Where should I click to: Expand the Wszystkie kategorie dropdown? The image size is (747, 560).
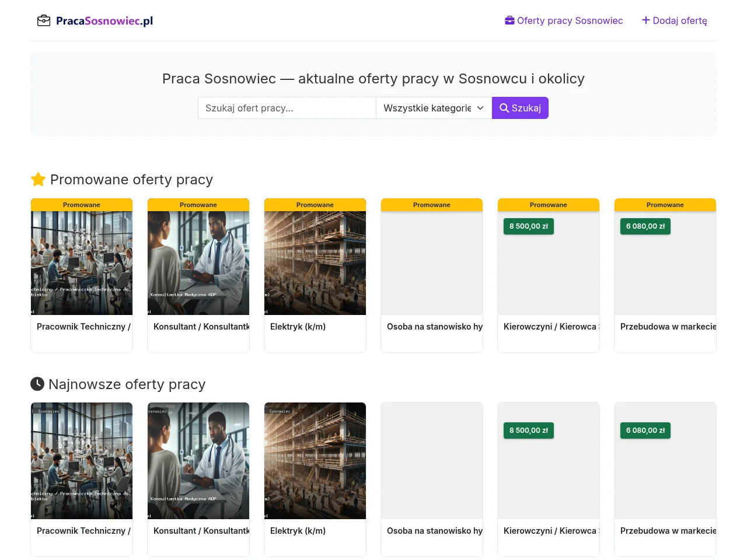click(434, 108)
